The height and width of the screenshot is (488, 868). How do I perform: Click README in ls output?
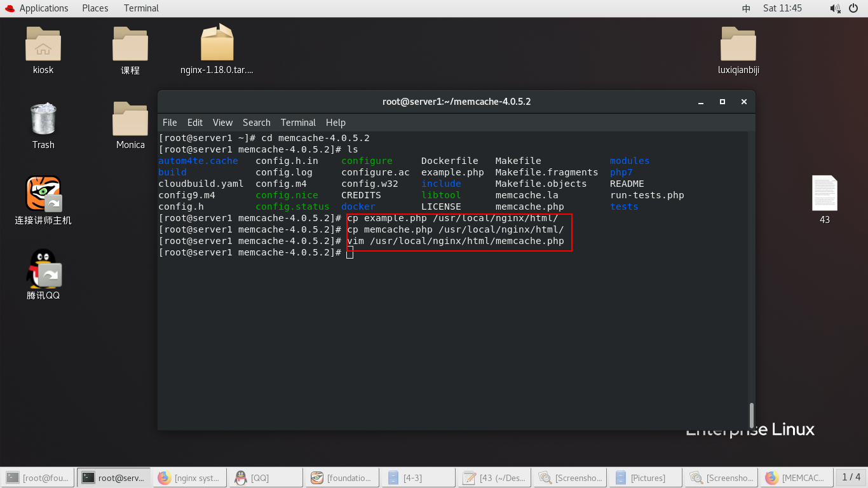pos(627,184)
